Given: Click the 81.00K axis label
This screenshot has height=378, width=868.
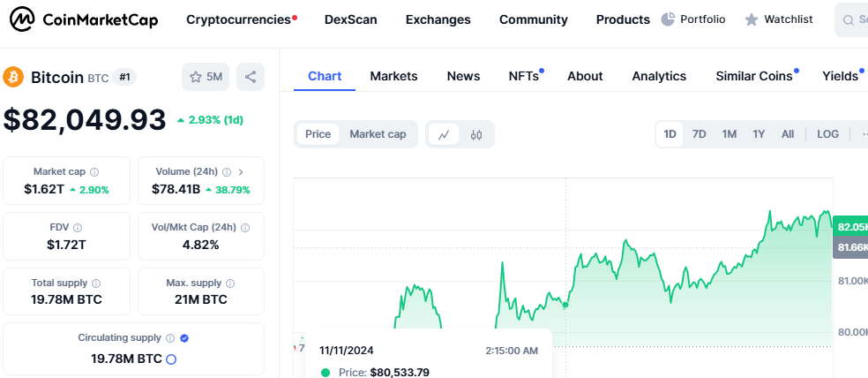Looking at the screenshot, I should point(852,281).
